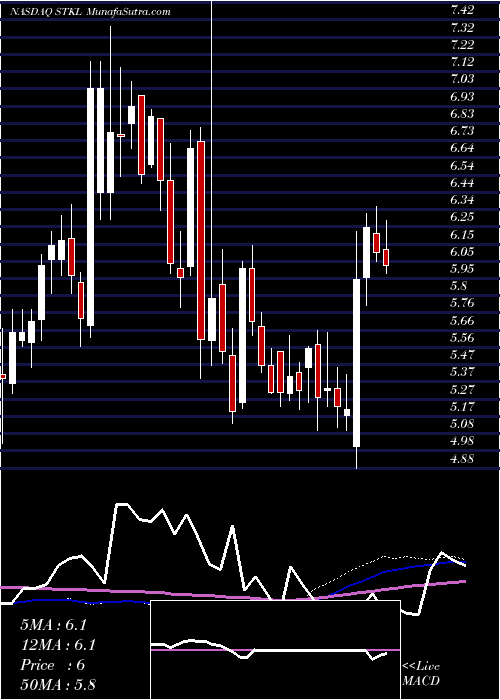The image size is (500, 700).
Task: Click the 7.32 price axis label
Action: point(462,28)
